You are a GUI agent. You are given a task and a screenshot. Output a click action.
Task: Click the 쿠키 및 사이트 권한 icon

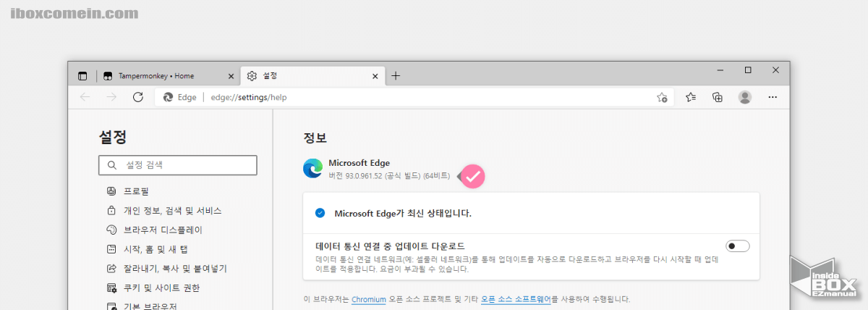[x=111, y=288]
